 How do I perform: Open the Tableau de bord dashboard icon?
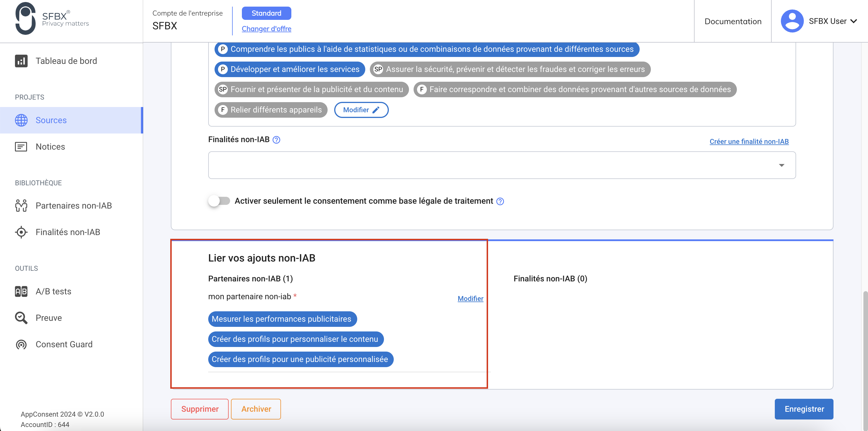[21, 61]
